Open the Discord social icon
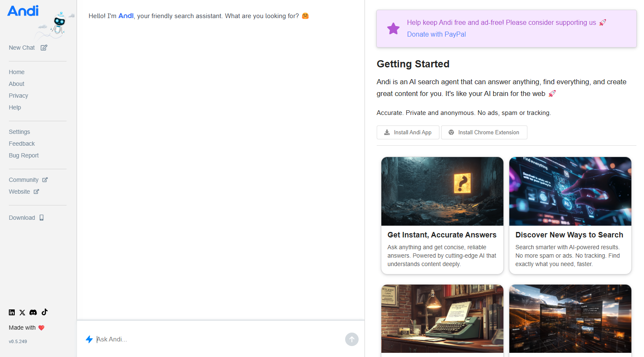 [33, 312]
